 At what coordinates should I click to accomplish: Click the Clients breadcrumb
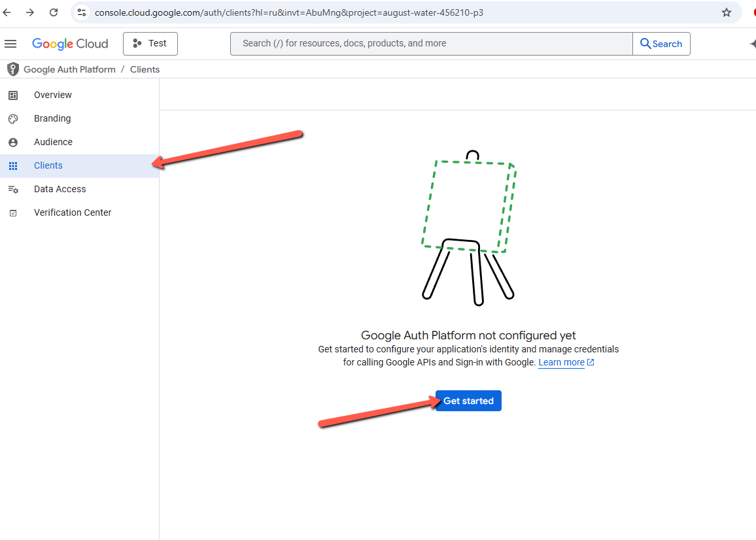pyautogui.click(x=145, y=69)
